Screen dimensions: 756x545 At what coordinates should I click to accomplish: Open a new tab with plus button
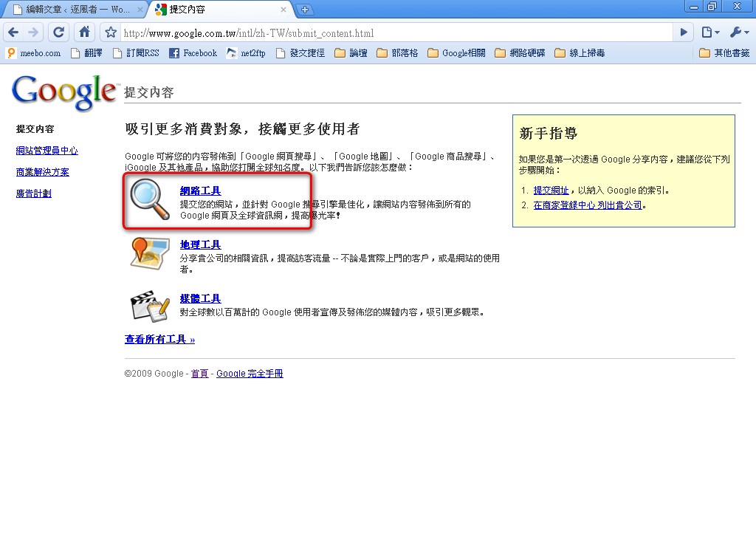click(305, 10)
